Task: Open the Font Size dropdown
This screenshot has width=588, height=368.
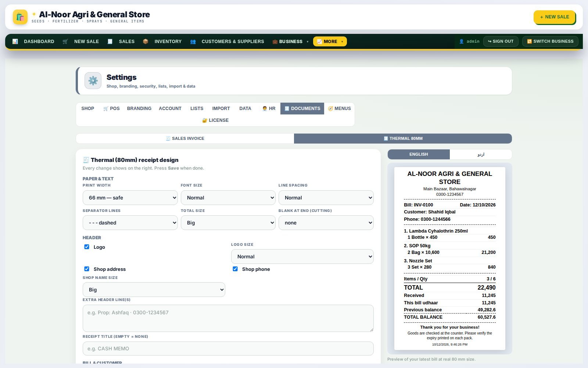Action: pos(228,198)
